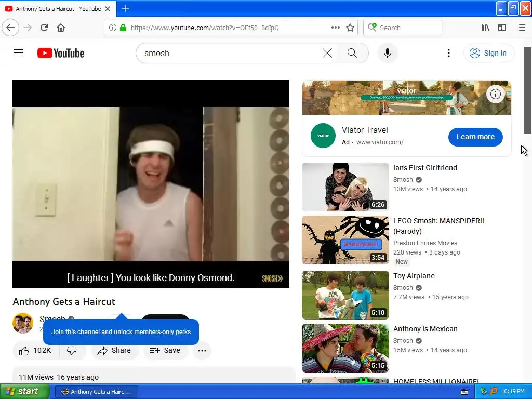Play the Toy Airplane thumbnail
This screenshot has width=532, height=399.
(x=345, y=295)
